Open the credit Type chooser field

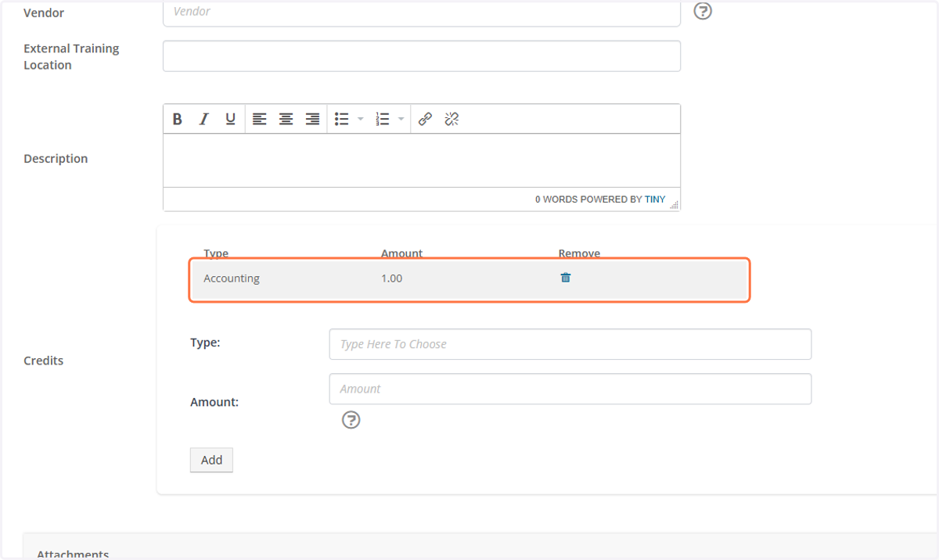[x=570, y=344]
